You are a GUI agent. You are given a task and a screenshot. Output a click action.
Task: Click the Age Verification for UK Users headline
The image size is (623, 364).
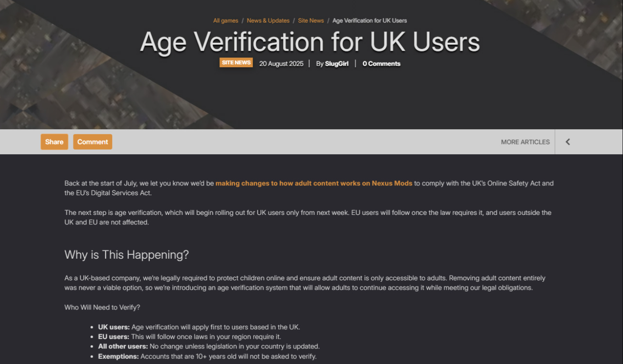coord(310,42)
